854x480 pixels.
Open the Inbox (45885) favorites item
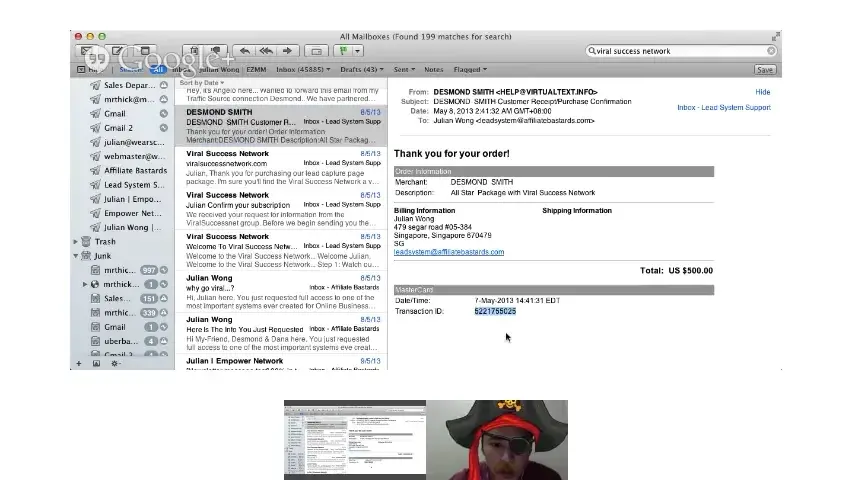coord(300,70)
